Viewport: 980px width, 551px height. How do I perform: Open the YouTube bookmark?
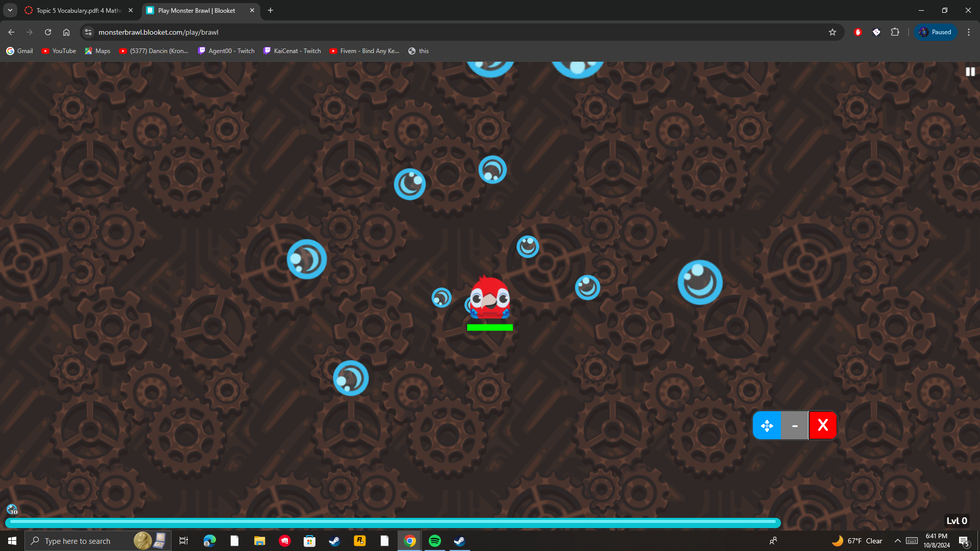(x=59, y=51)
